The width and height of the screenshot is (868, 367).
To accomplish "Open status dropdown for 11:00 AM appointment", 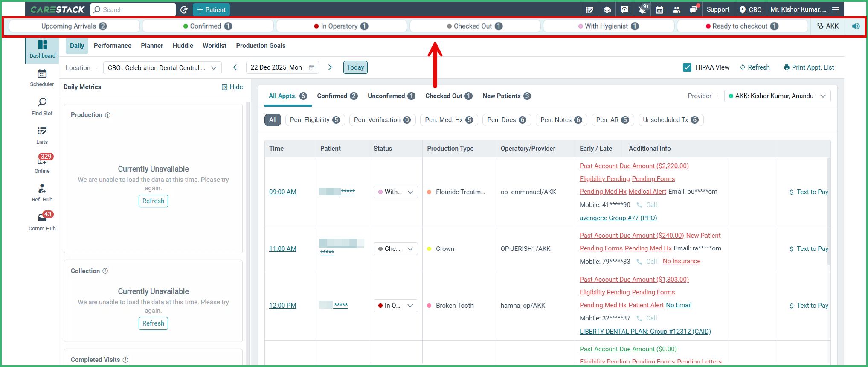I will click(395, 249).
